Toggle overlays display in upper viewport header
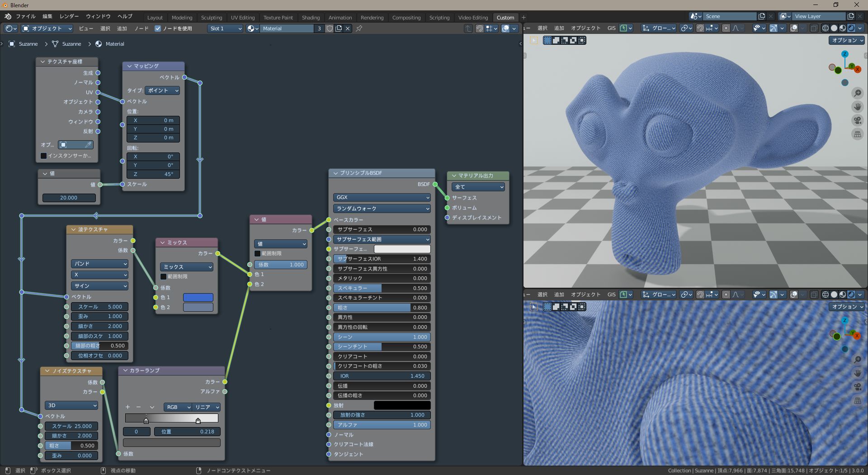This screenshot has height=475, width=868. pos(794,28)
